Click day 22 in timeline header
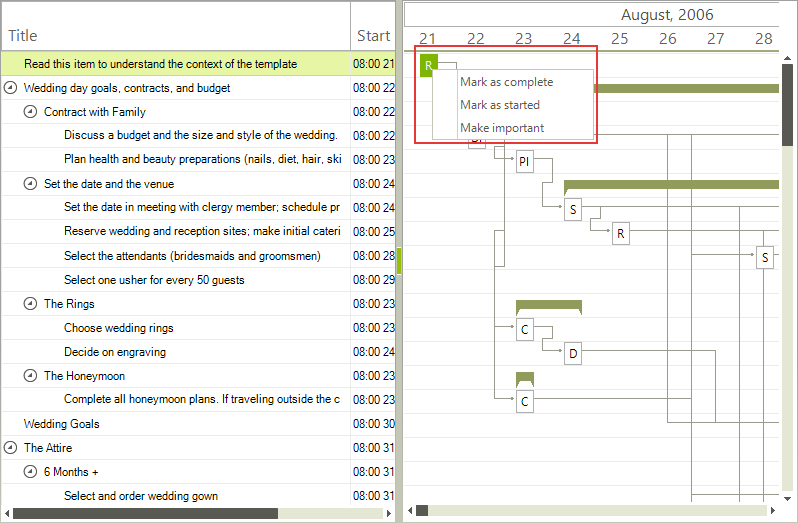This screenshot has width=798, height=523. click(x=475, y=39)
